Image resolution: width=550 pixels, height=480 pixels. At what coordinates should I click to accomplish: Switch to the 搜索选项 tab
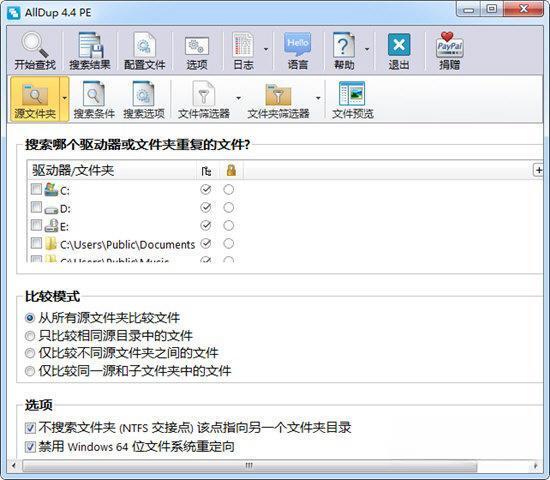(x=144, y=99)
